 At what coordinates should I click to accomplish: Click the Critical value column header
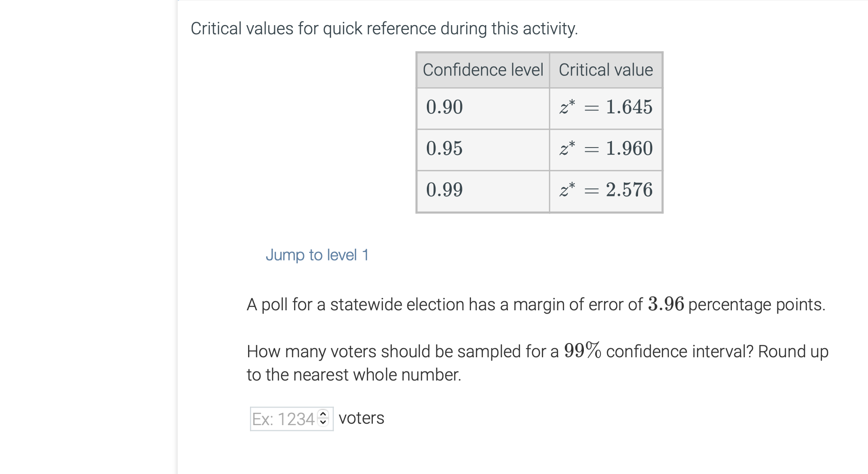(x=605, y=70)
